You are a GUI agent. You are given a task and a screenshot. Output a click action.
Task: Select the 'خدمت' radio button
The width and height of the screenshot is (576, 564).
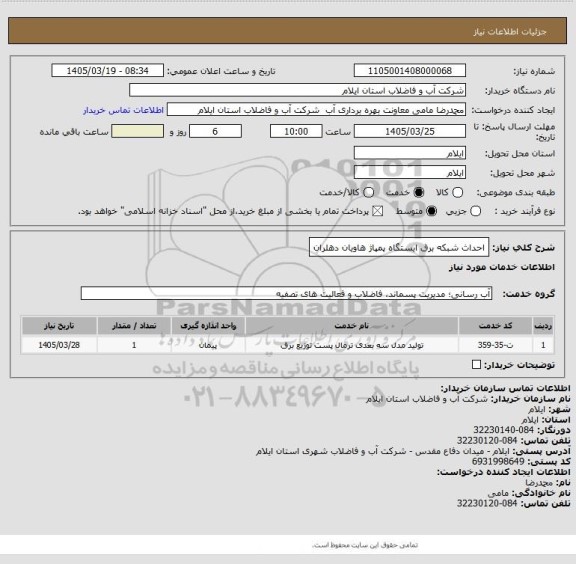(418, 193)
